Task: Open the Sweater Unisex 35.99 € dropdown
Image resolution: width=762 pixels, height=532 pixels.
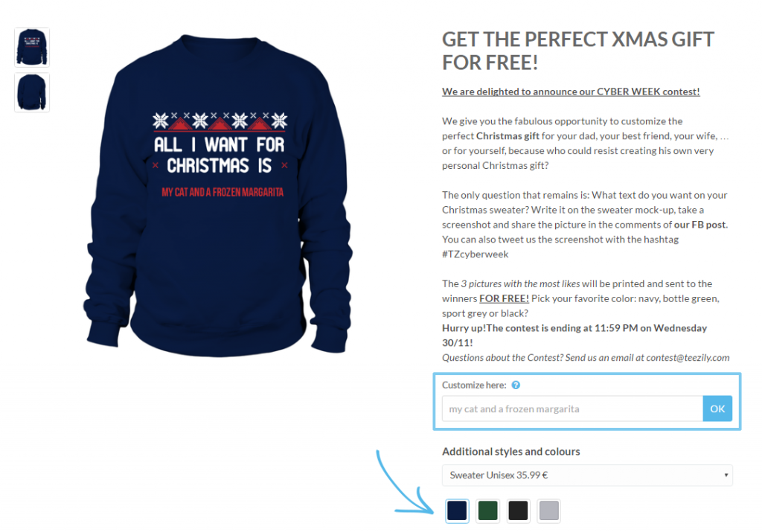Action: pos(587,475)
